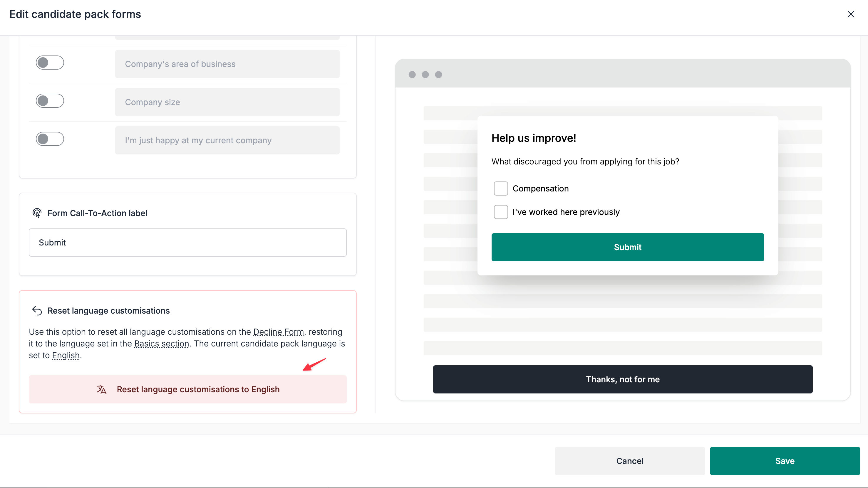Save the candidate pack form changes
The height and width of the screenshot is (488, 868).
tap(785, 461)
